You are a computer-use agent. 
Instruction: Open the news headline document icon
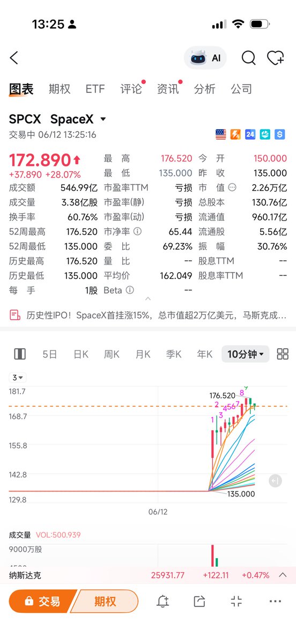[15, 315]
